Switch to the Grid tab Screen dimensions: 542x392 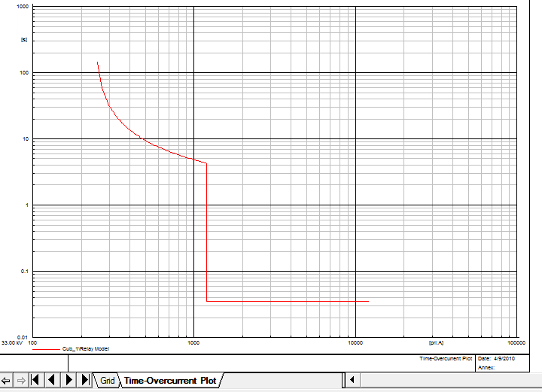(x=108, y=381)
